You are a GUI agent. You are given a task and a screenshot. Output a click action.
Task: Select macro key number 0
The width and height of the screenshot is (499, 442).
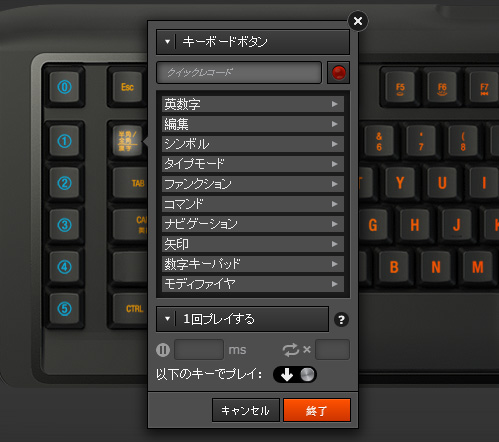[x=65, y=87]
